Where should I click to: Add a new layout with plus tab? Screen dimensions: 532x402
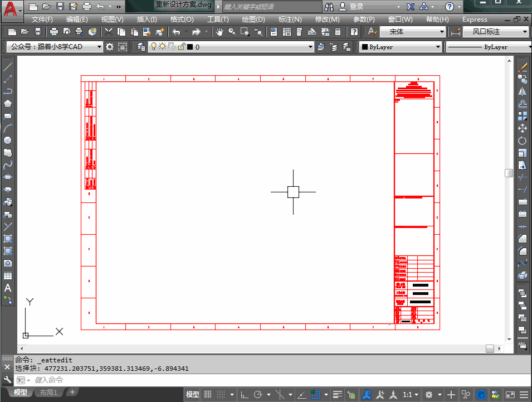[72, 392]
